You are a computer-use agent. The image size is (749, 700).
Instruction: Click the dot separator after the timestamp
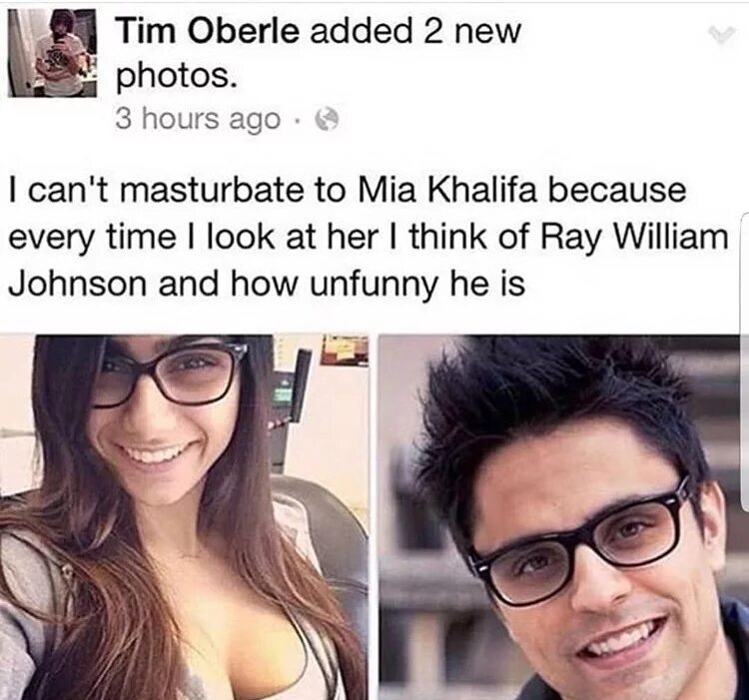[298, 120]
